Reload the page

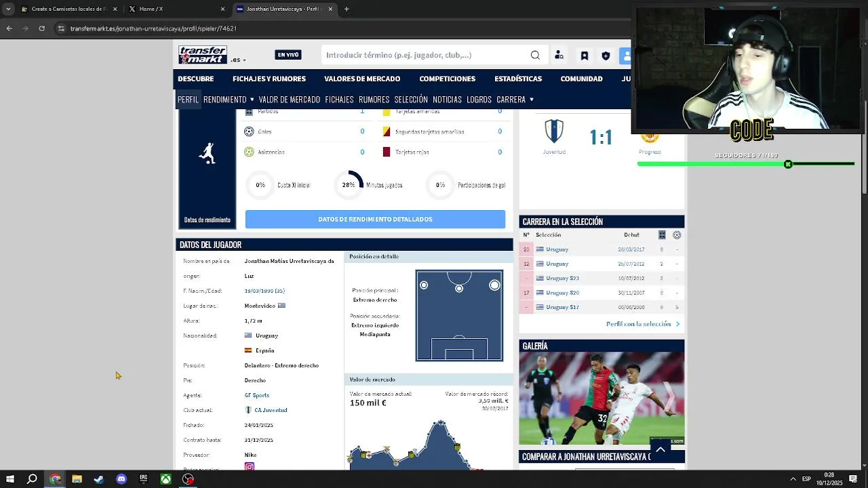[x=42, y=28]
